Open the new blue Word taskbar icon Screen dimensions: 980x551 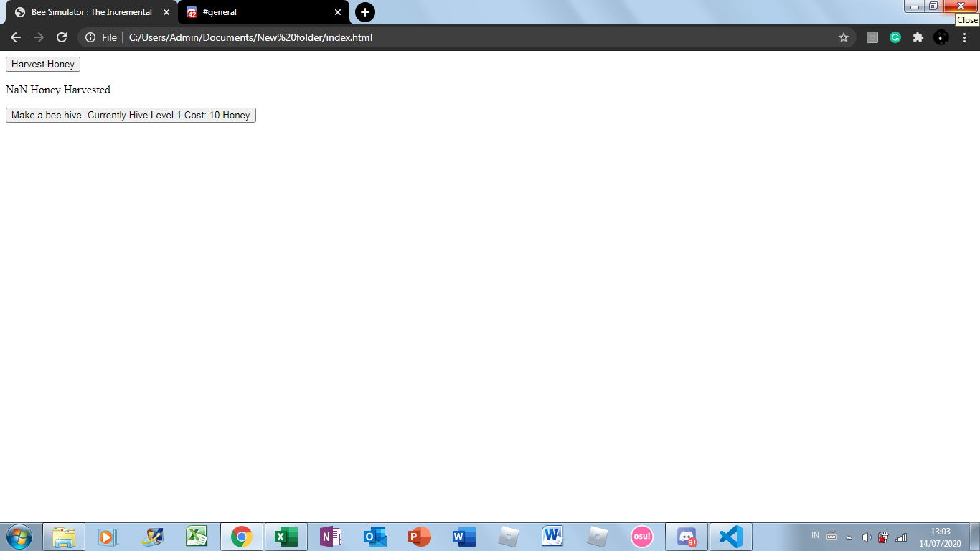click(464, 537)
